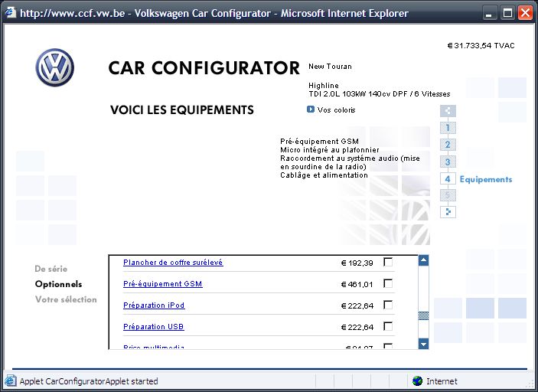Viewport: 538px width, 392px height.
Task: Open Préparation iPod link
Action: click(154, 305)
